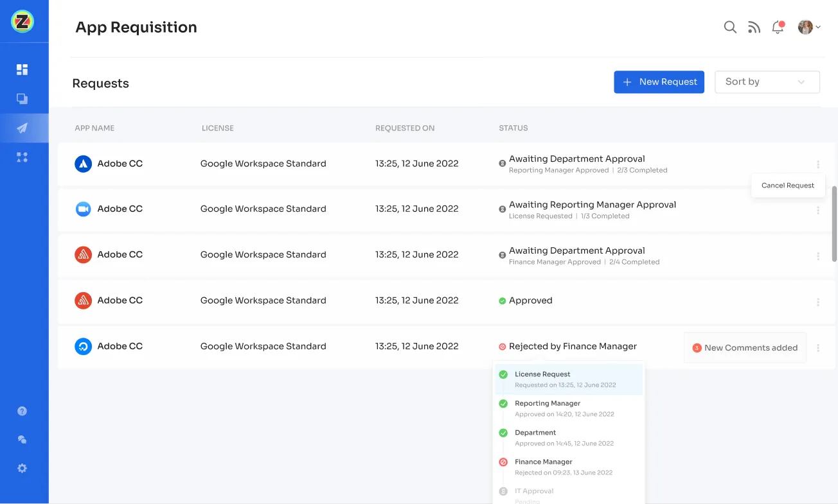The height and width of the screenshot is (504, 838).
Task: Click New Request button
Action: pyautogui.click(x=659, y=82)
